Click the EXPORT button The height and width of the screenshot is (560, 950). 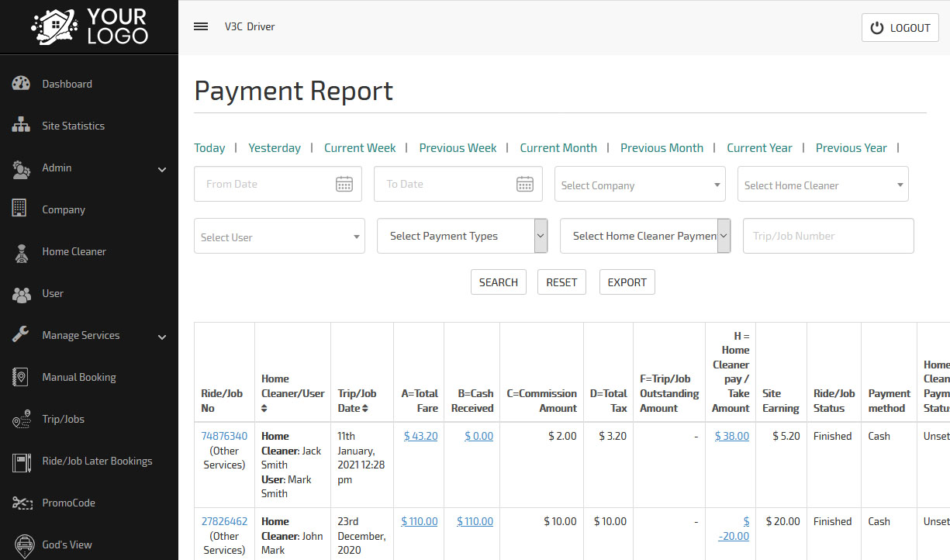tap(627, 282)
